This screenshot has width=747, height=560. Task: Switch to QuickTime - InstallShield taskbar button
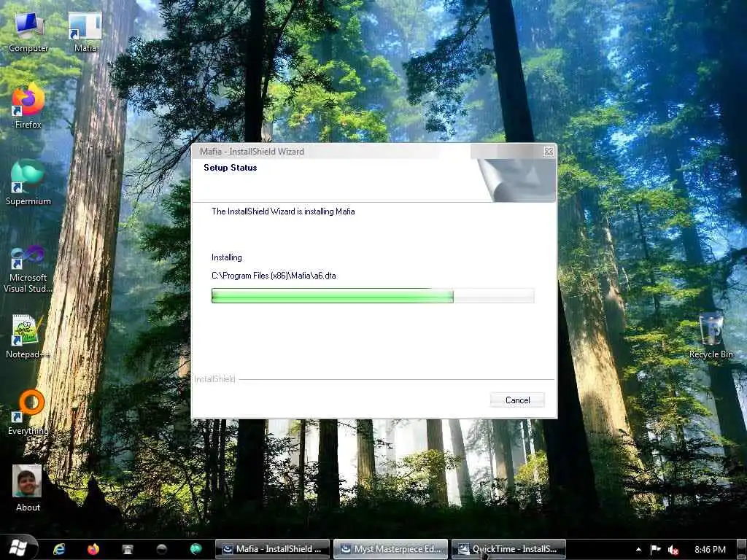click(x=508, y=549)
